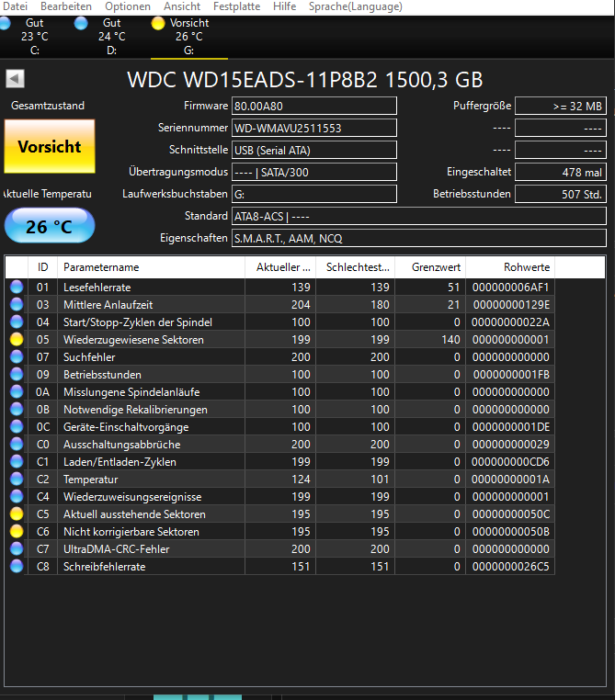The height and width of the screenshot is (700, 615).
Task: Click raw value 00000000050C
Action: coord(511,514)
